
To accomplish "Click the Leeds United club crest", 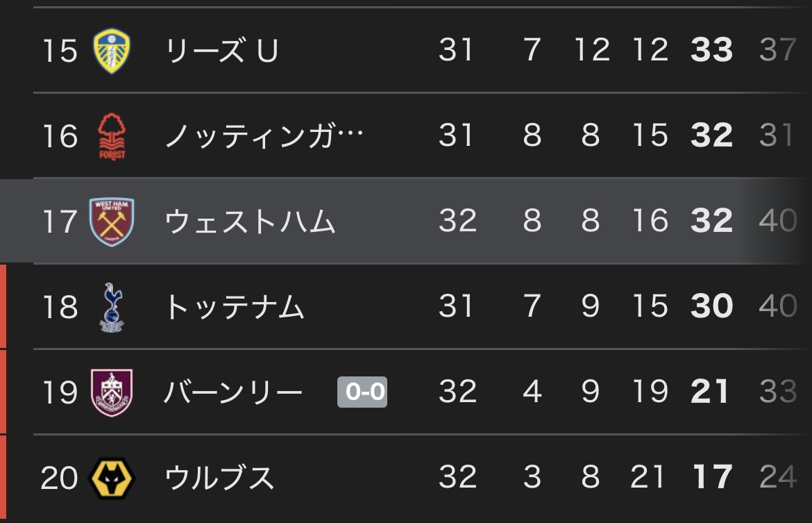I will click(x=112, y=51).
